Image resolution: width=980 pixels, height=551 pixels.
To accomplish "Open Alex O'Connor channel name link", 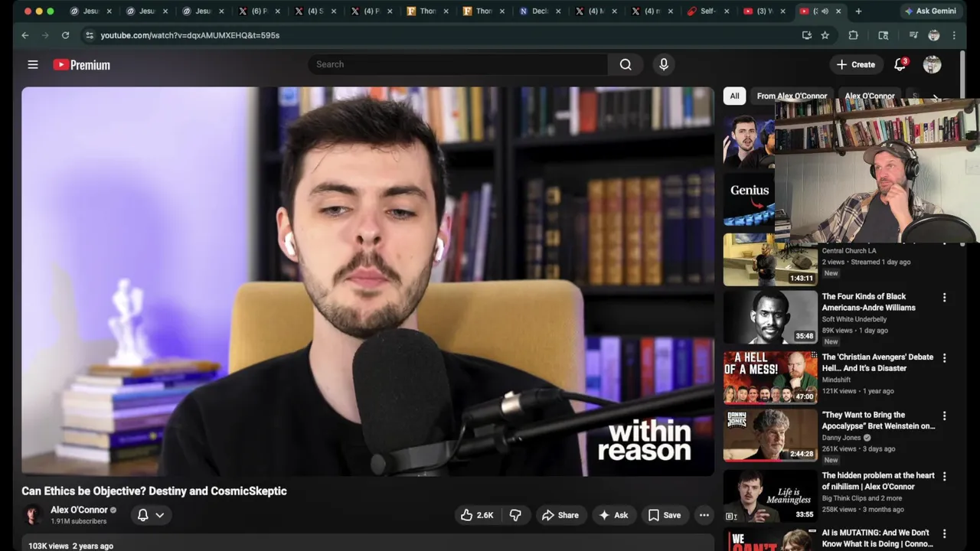I will [x=79, y=510].
